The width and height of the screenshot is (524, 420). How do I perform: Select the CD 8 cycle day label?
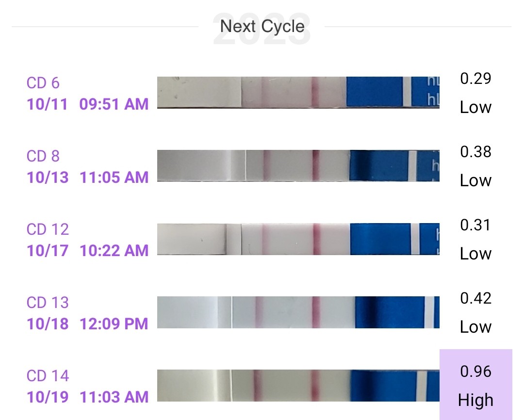coord(43,156)
